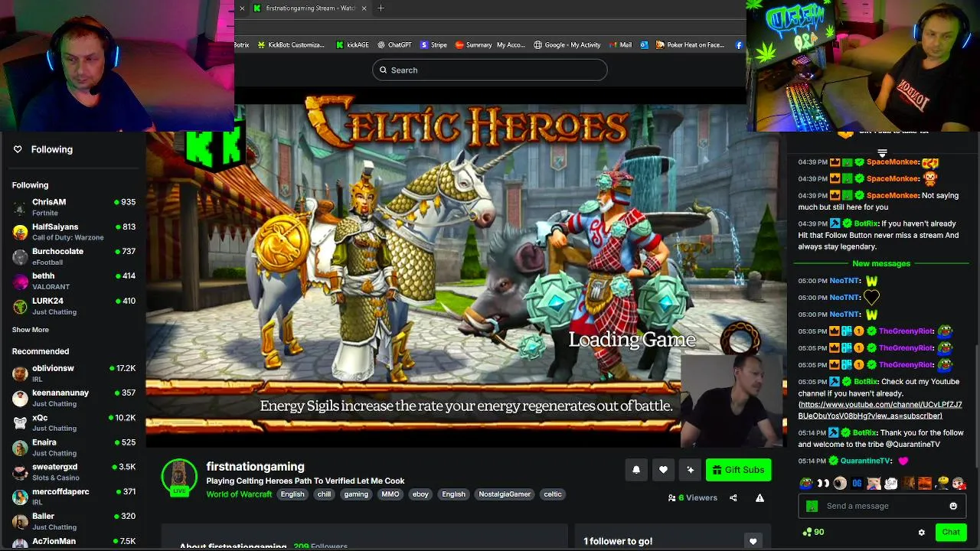Report stream via warning triangle icon
This screenshot has height=551, width=980.
pos(759,497)
